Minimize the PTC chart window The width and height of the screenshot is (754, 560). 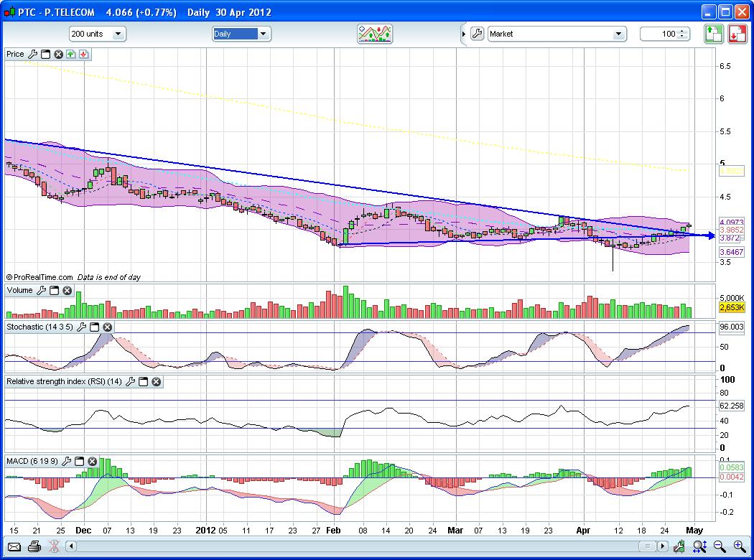(709, 12)
